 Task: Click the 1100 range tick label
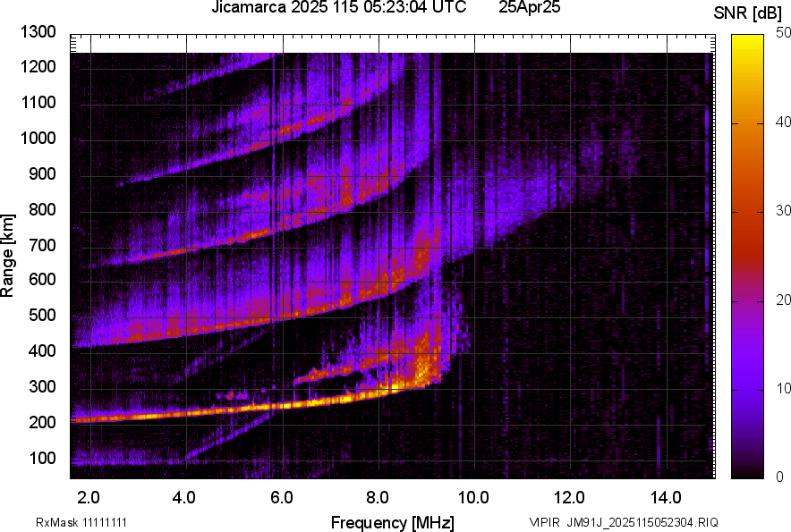click(38, 102)
